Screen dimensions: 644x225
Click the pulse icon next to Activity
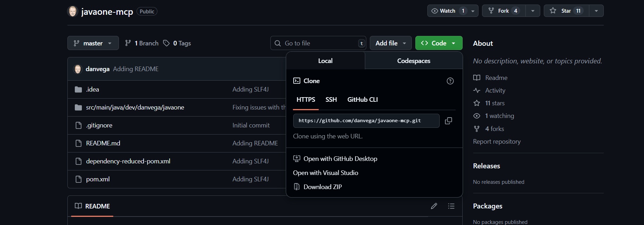[477, 90]
